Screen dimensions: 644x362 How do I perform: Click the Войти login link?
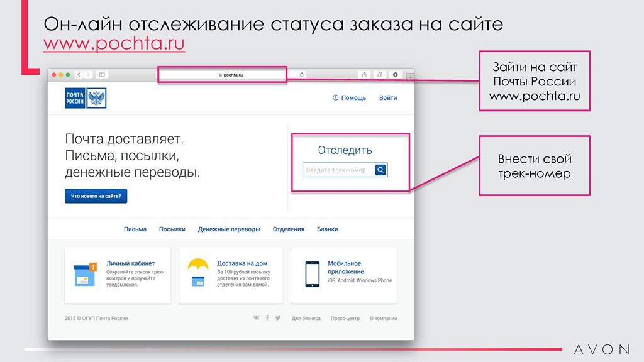point(388,97)
